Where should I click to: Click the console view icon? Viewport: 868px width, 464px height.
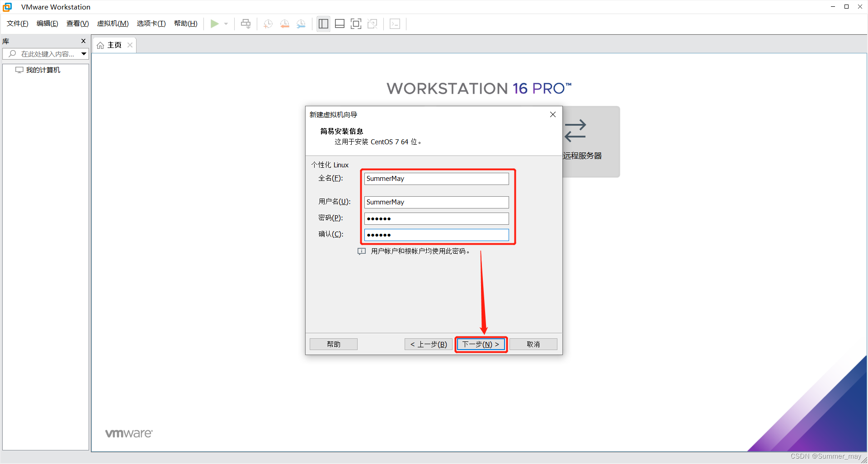pos(395,24)
